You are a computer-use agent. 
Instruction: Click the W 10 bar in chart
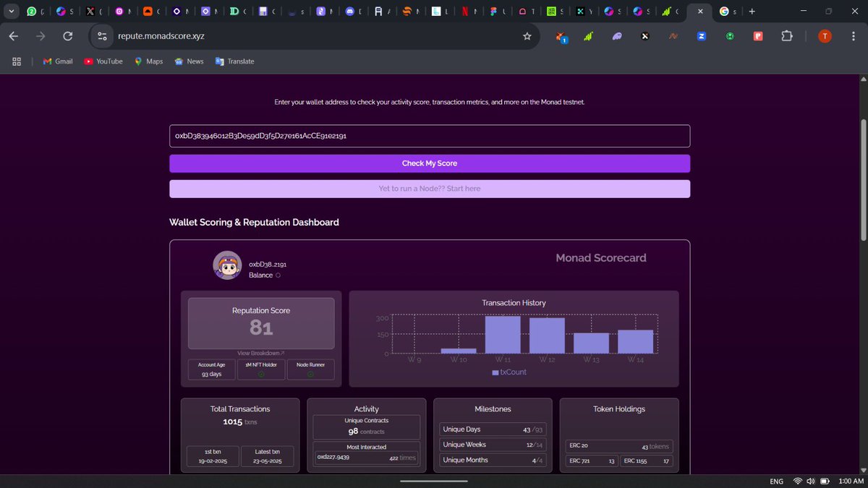click(x=459, y=351)
